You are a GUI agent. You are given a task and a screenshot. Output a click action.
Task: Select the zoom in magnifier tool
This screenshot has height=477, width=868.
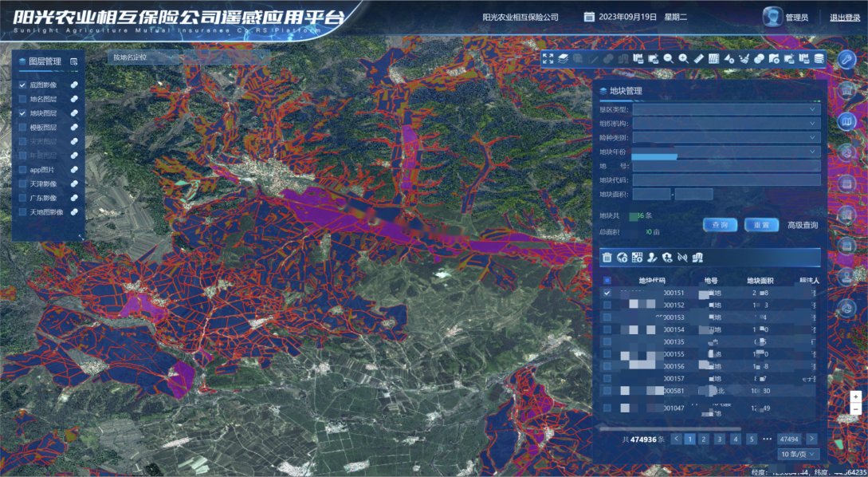[684, 58]
